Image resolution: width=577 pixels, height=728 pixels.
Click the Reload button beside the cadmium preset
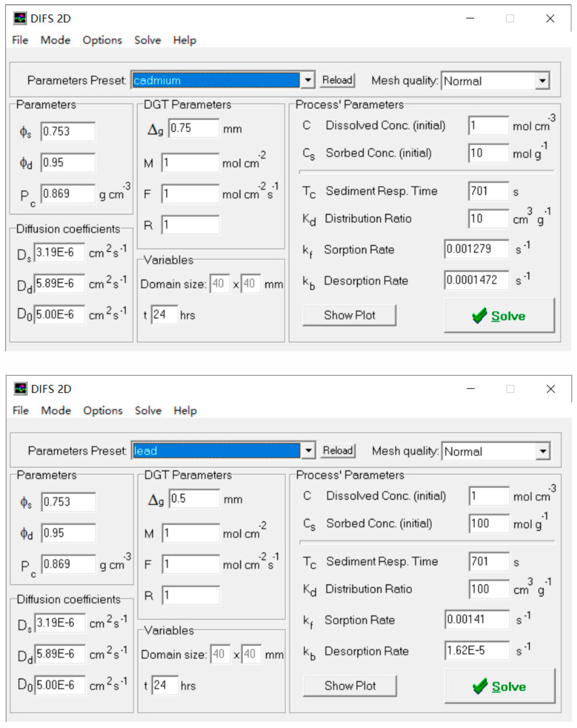[337, 80]
